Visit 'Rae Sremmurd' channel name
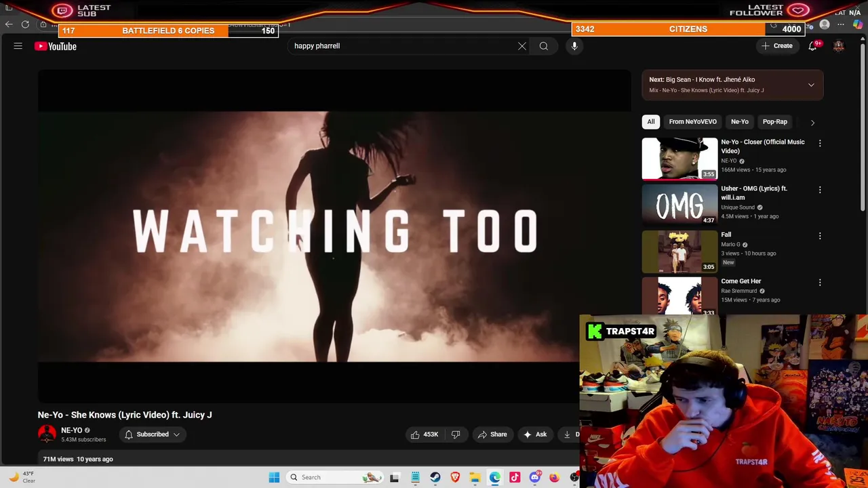 pyautogui.click(x=738, y=291)
